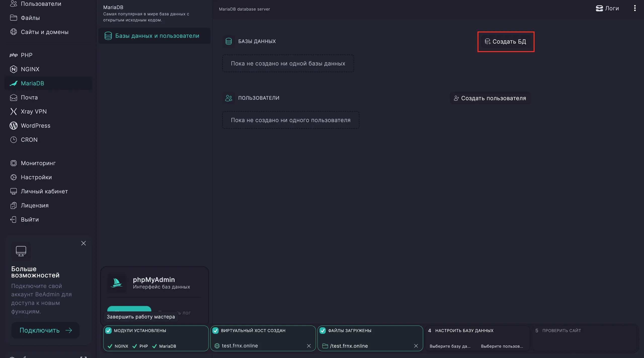
Task: Open the Выберите базу данных dropdown
Action: click(450, 346)
